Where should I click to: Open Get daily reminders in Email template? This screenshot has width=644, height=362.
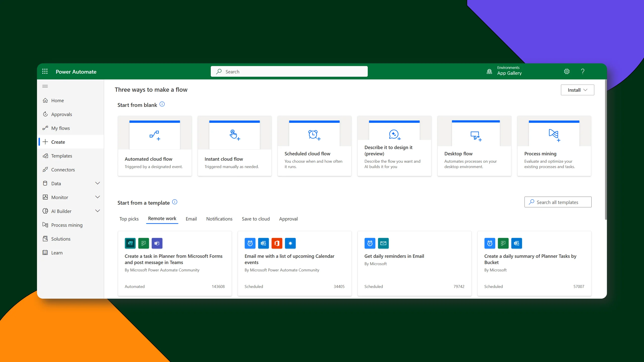394,256
